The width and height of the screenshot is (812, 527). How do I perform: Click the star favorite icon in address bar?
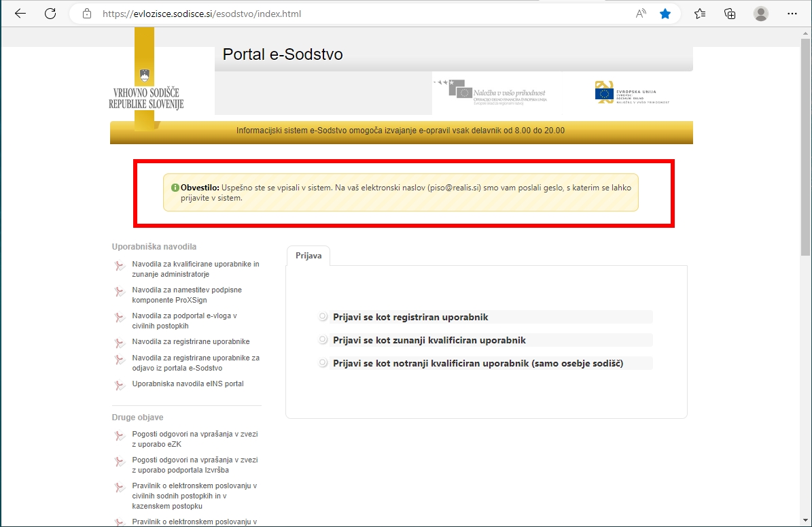click(665, 14)
